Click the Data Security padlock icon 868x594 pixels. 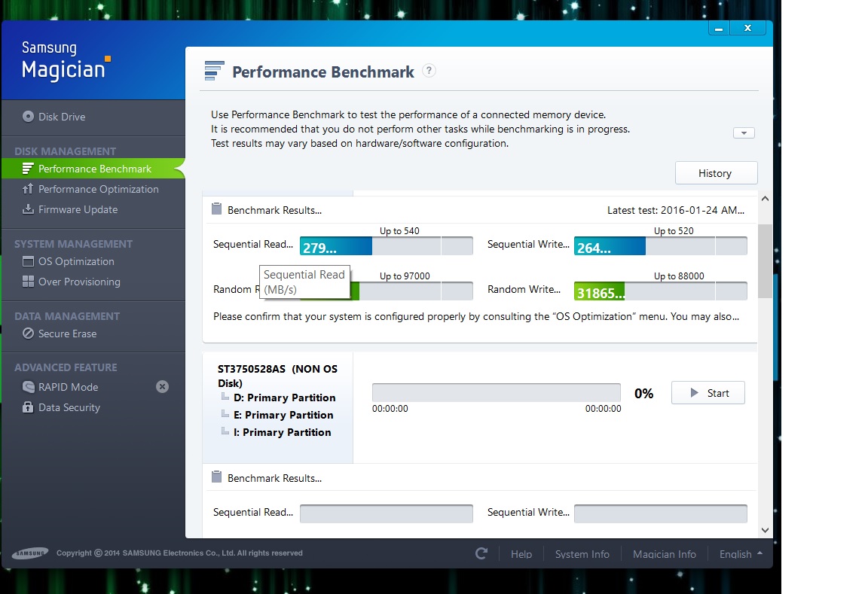[28, 407]
